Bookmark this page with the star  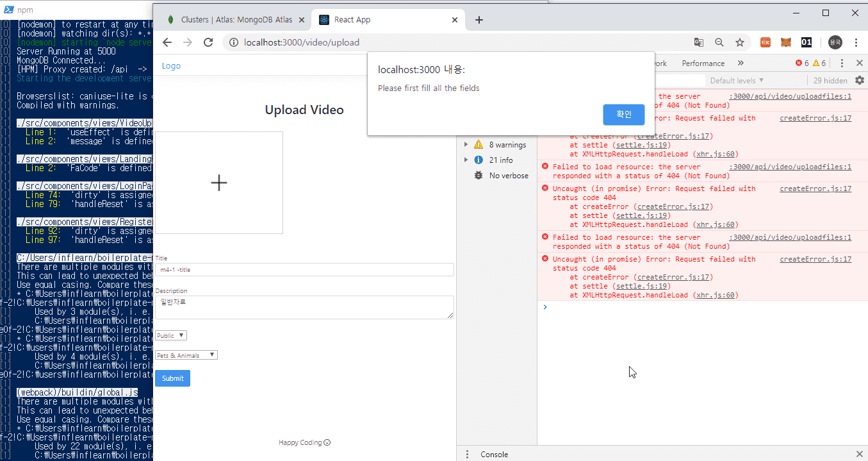pos(740,42)
